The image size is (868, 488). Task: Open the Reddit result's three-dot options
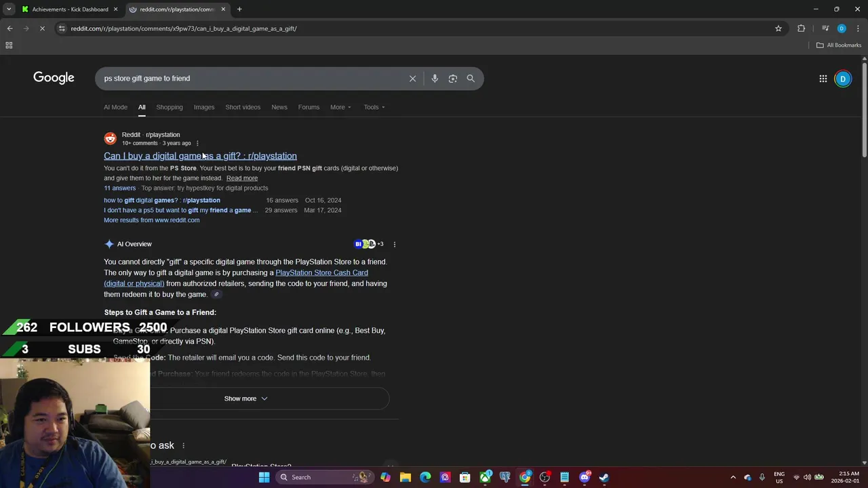pos(197,143)
